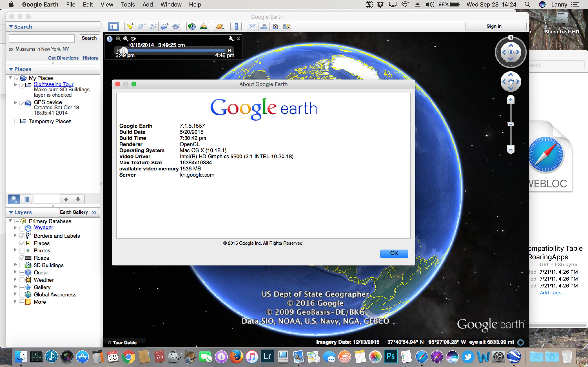Check the Temporary Places checkbox
The image size is (588, 367).
tap(17, 121)
